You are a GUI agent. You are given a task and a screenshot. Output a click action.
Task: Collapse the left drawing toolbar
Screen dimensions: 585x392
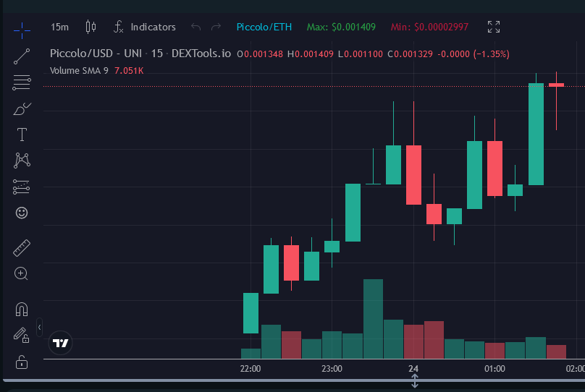click(39, 328)
